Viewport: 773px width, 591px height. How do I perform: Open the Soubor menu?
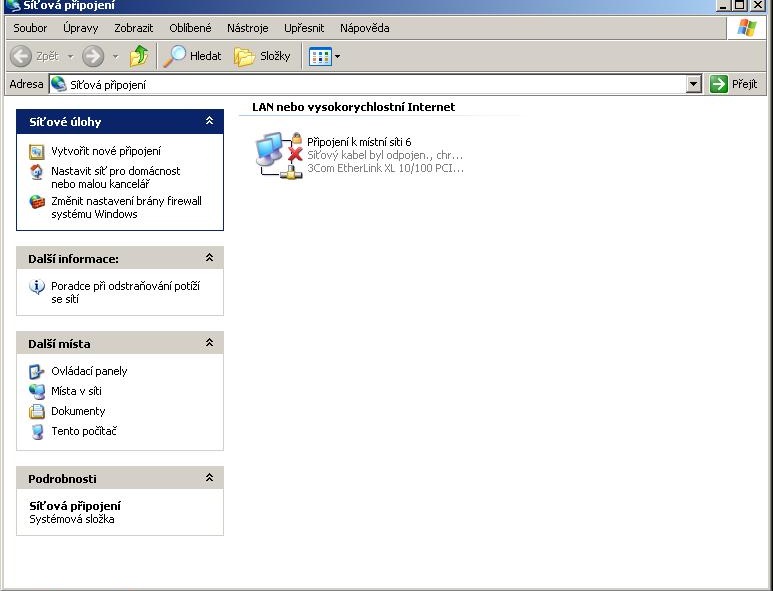30,28
